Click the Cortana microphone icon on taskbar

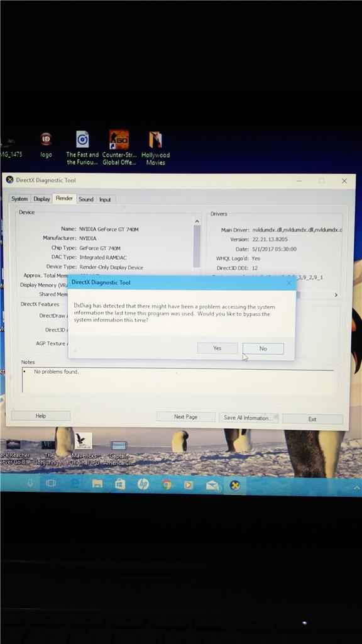point(30,484)
